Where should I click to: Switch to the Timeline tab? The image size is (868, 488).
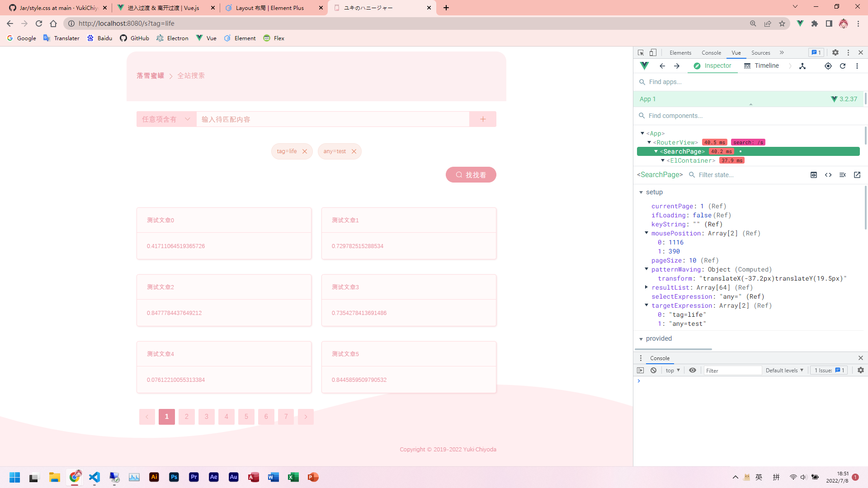click(762, 66)
